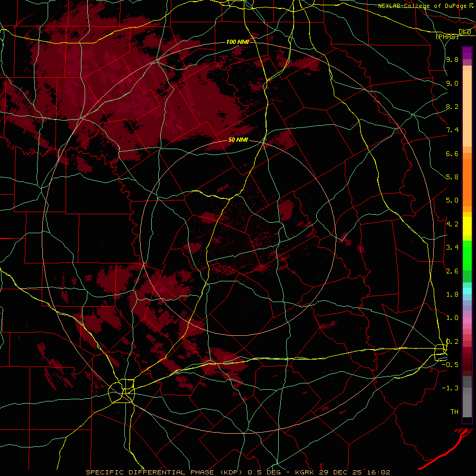
Task: Pick the pink color scale segment
Action: [467, 321]
